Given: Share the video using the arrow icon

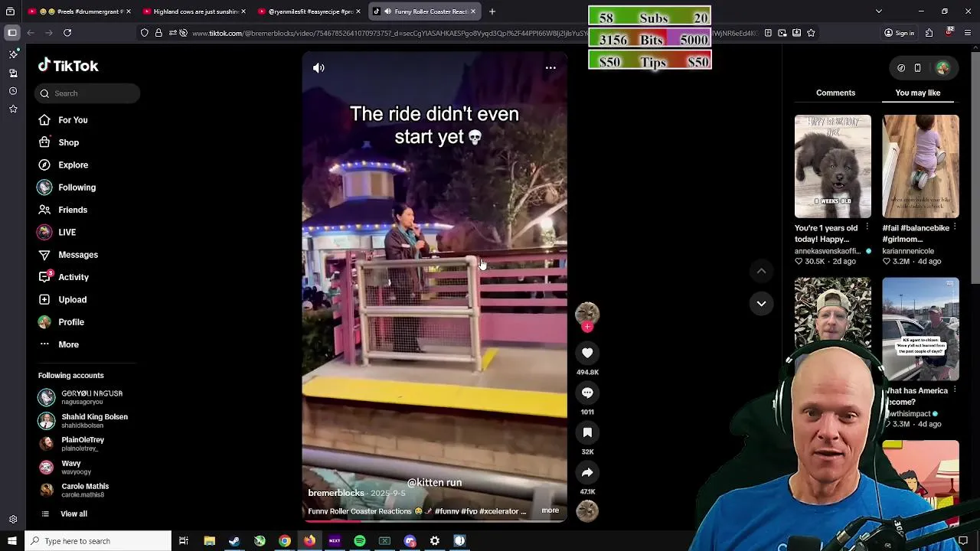Looking at the screenshot, I should (x=587, y=472).
